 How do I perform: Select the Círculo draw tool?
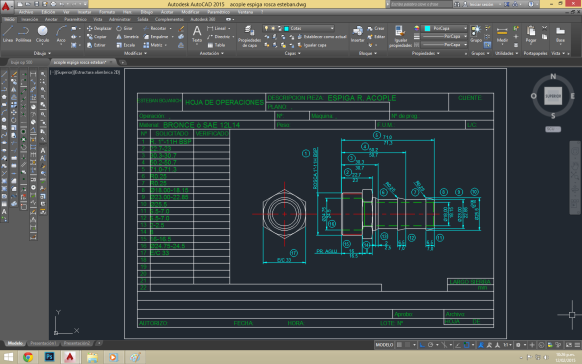point(42,34)
